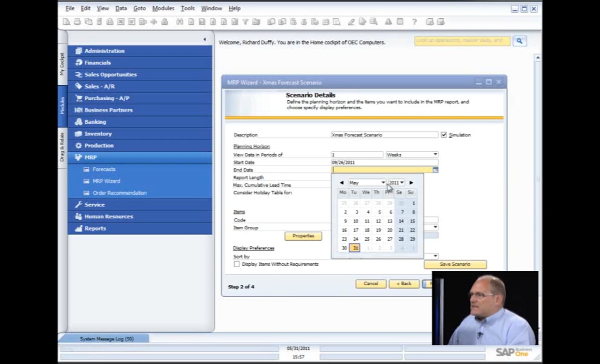The width and height of the screenshot is (600, 364).
Task: Select day 2 in the calendar
Action: click(345, 212)
